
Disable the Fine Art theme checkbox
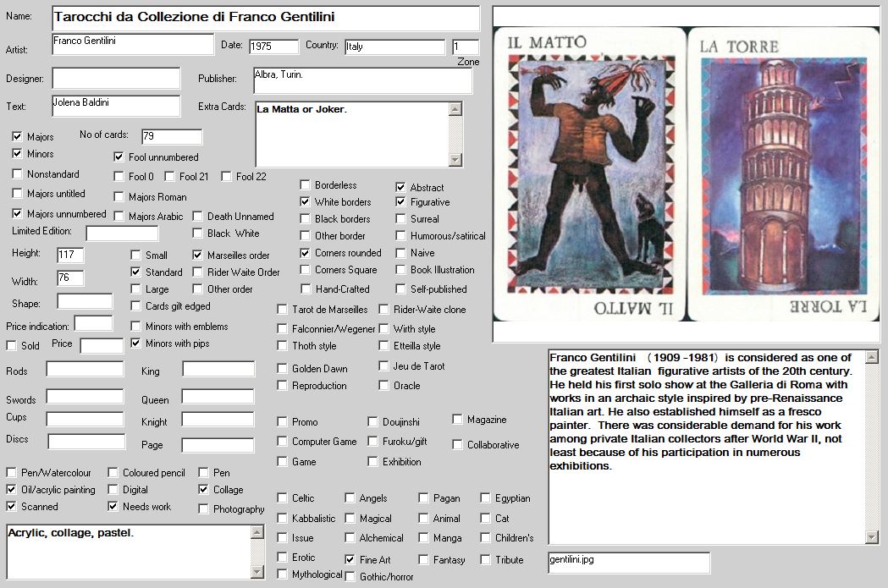[x=350, y=559]
